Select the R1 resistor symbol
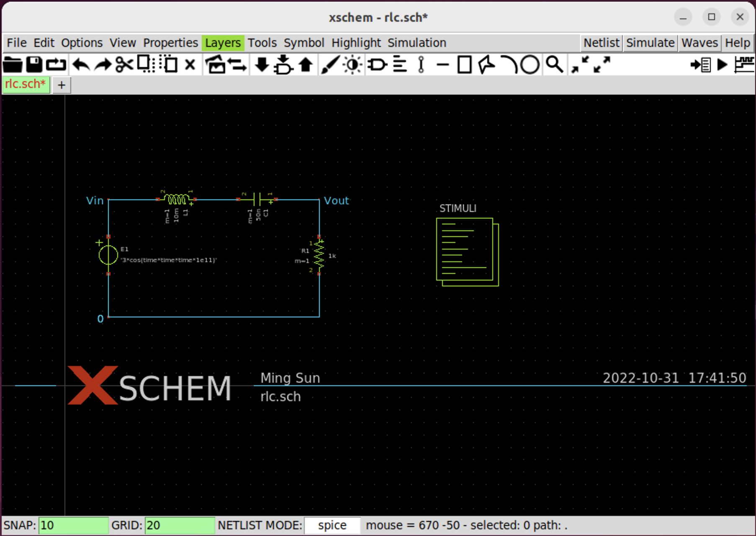The image size is (756, 536). pyautogui.click(x=319, y=255)
